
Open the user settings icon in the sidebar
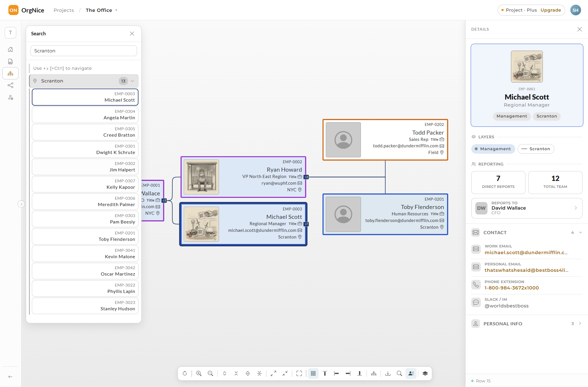pyautogui.click(x=10, y=98)
